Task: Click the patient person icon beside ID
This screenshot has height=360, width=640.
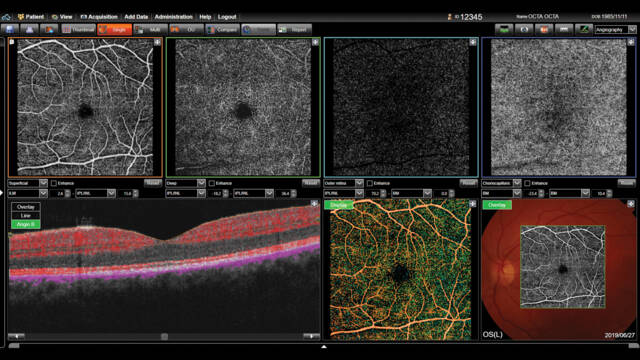Action: [450, 17]
